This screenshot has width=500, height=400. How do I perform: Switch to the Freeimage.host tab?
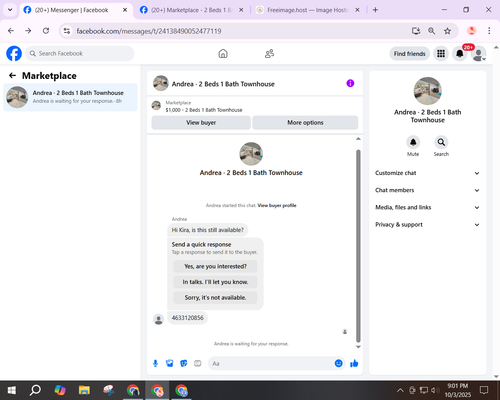tap(307, 10)
